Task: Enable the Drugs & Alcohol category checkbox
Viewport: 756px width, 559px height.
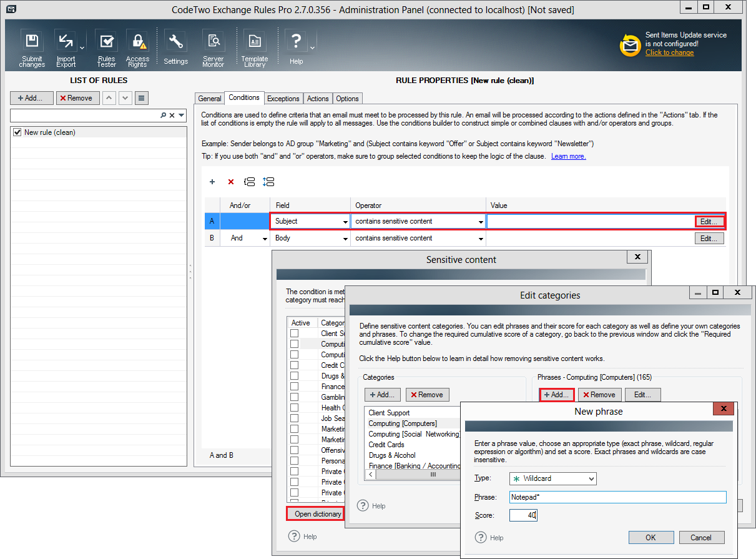Action: [x=294, y=376]
